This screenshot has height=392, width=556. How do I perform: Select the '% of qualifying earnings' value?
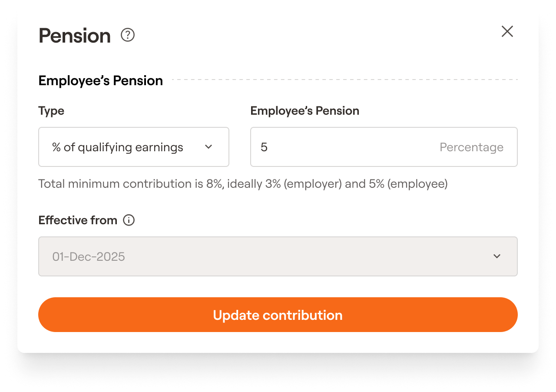pyautogui.click(x=118, y=147)
